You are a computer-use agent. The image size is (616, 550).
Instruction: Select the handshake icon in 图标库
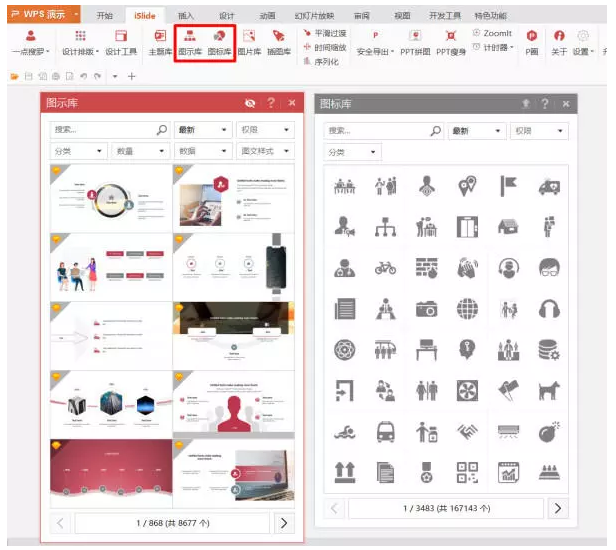coord(467,432)
